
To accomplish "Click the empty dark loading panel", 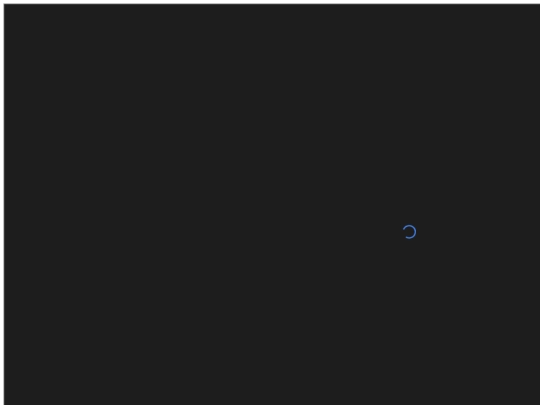I will click(x=272, y=205).
